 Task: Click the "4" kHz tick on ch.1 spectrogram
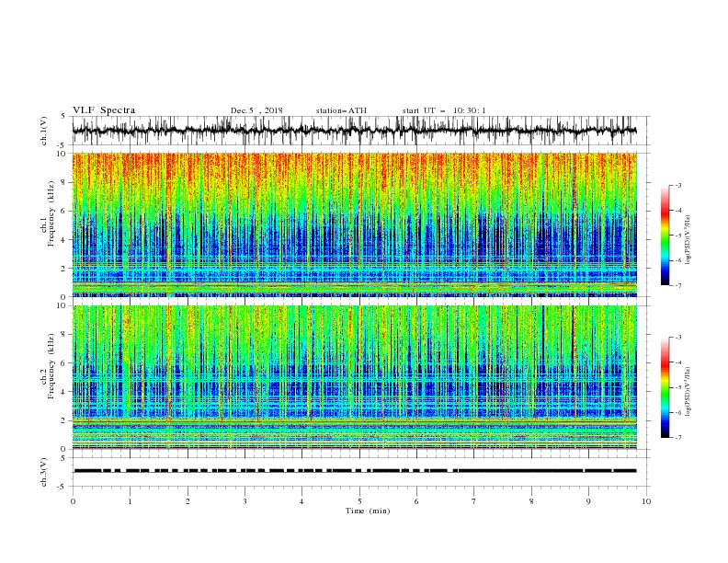pyautogui.click(x=63, y=240)
